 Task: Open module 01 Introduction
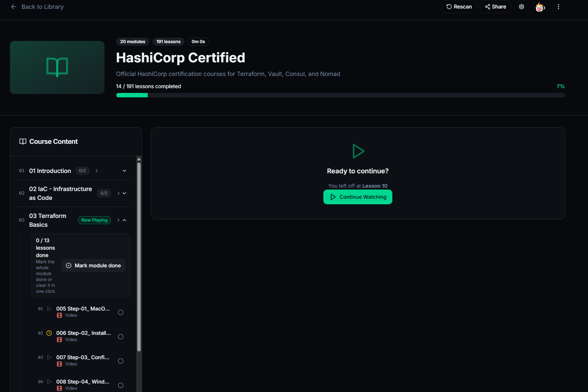click(x=50, y=171)
